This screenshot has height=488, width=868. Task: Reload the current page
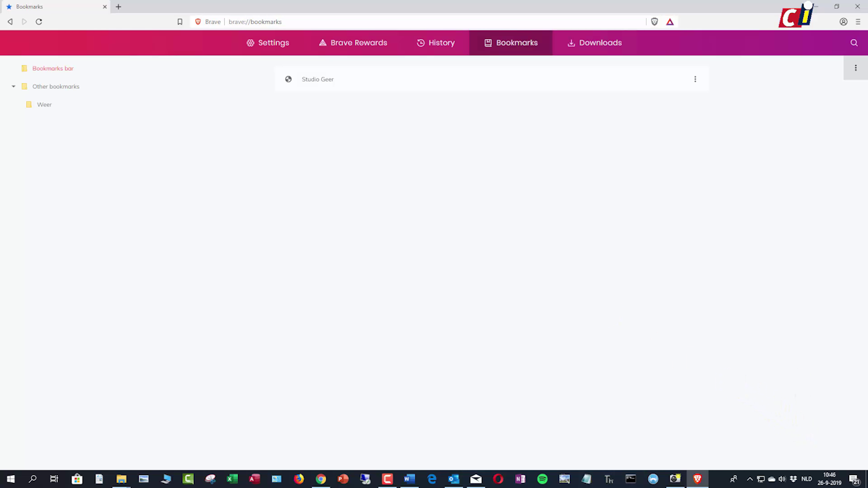tap(38, 22)
